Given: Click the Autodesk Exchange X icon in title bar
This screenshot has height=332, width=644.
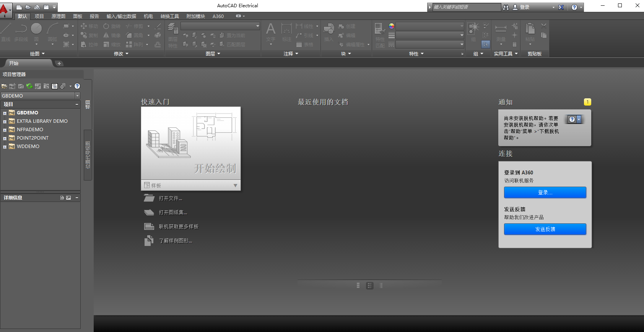Looking at the screenshot, I should 561,7.
